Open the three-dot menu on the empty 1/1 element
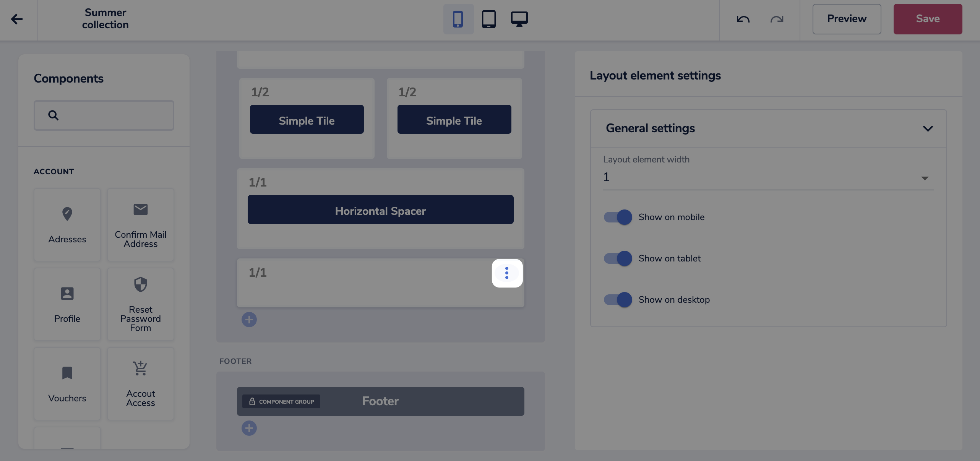980x461 pixels. point(507,273)
